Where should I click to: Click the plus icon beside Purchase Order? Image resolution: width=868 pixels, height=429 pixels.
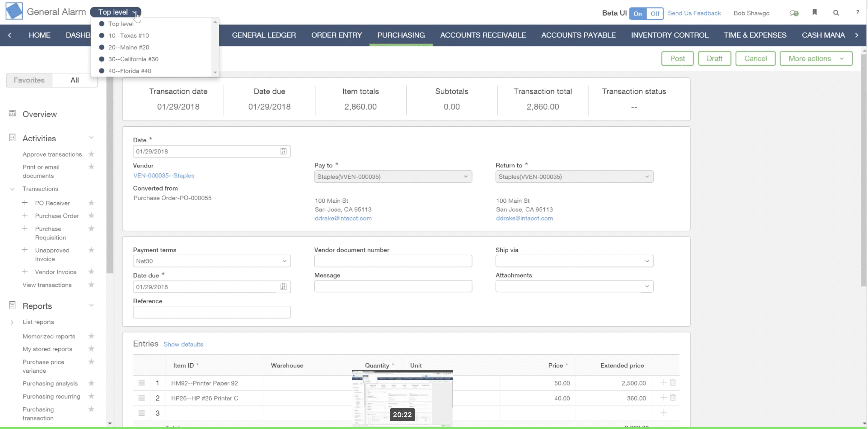(25, 216)
